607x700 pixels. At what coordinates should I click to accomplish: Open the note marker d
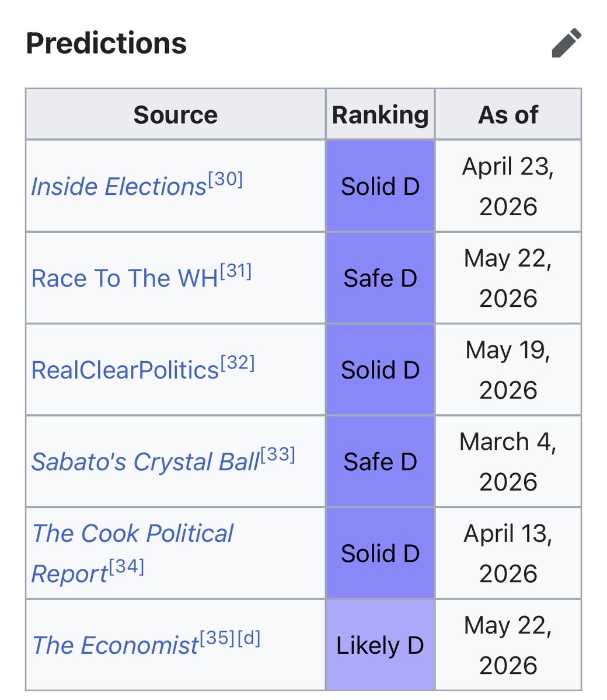click(x=248, y=639)
